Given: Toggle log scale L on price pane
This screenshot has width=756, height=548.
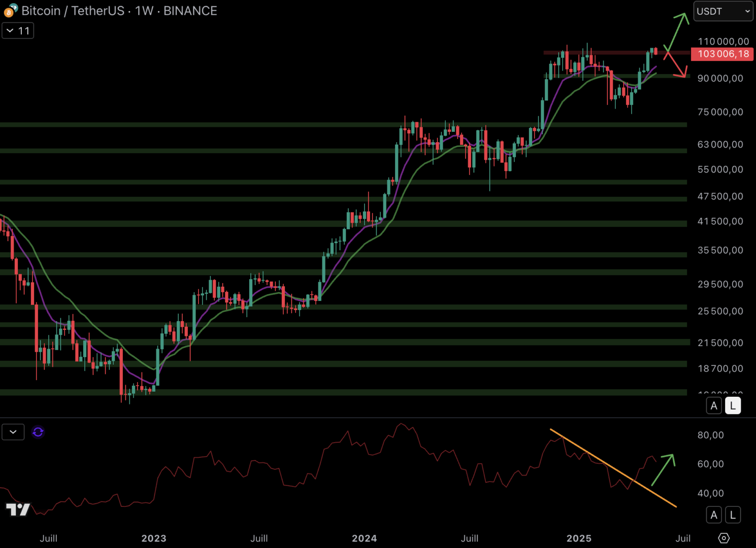Looking at the screenshot, I should pos(733,405).
